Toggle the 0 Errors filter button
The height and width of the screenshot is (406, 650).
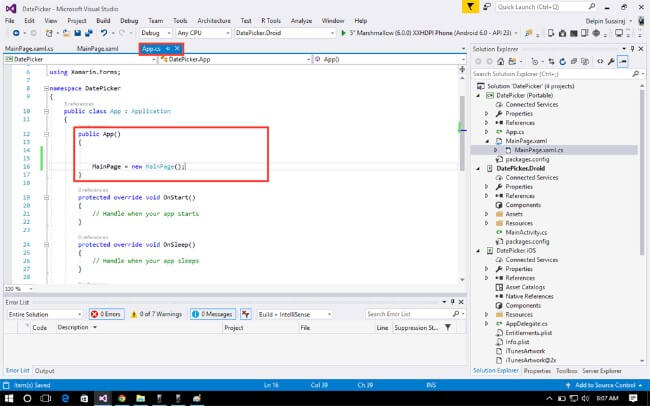point(108,313)
